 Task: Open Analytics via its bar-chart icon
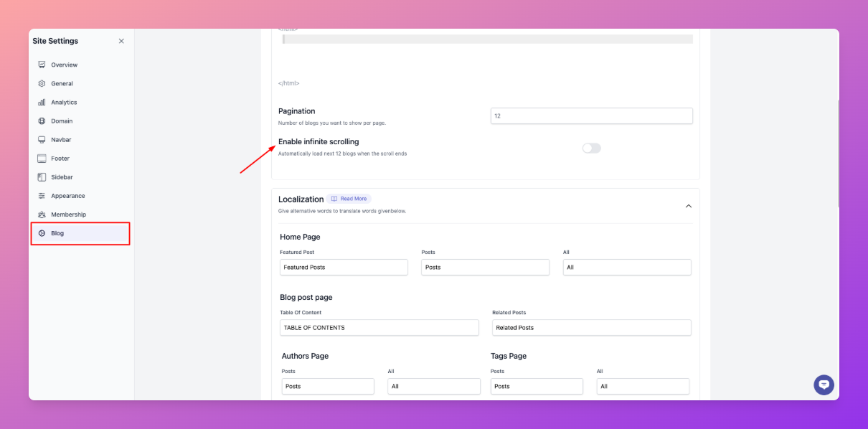point(42,103)
